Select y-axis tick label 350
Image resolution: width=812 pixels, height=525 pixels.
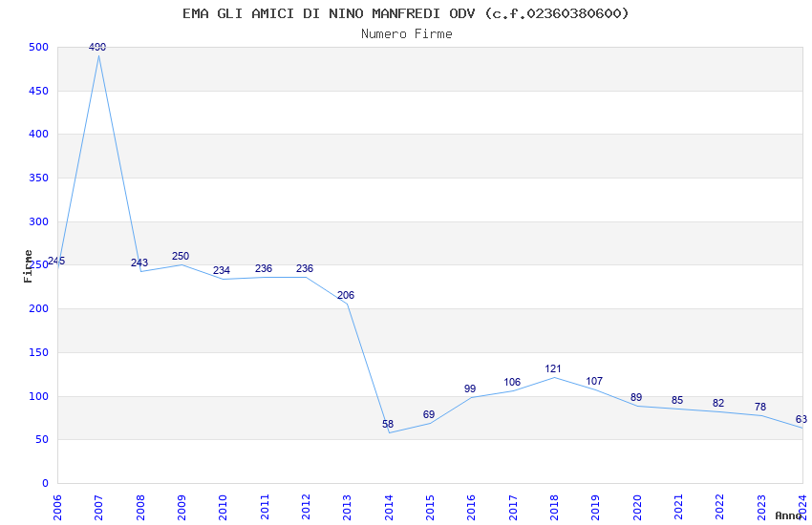39,178
